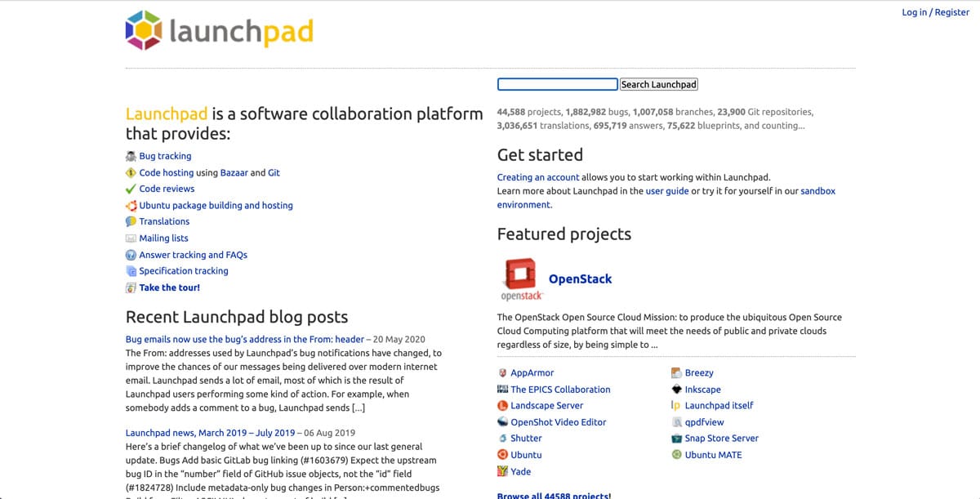This screenshot has width=980, height=499.
Task: Click the speech bubble icon beside Translations
Action: (x=131, y=221)
